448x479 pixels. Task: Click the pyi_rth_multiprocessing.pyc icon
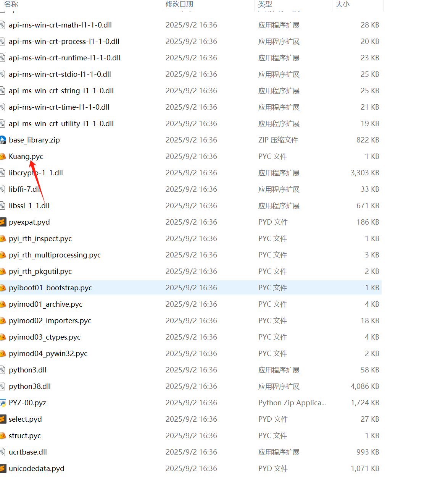pos(3,255)
